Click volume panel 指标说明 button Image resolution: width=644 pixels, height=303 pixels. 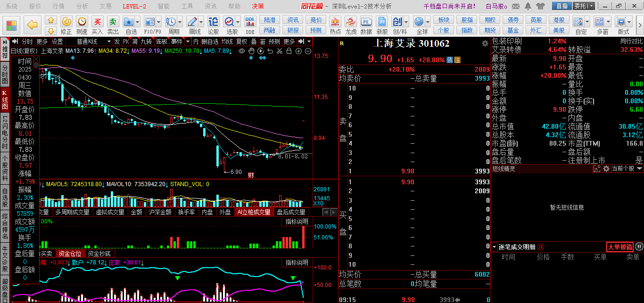(x=297, y=221)
